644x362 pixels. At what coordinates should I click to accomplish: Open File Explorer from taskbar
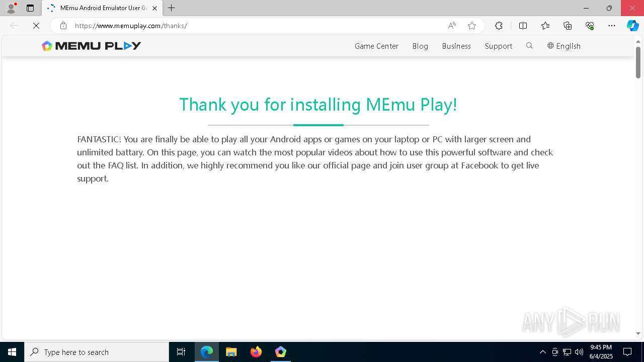(x=231, y=352)
